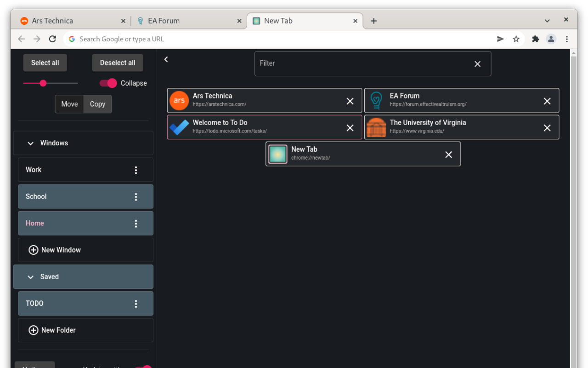Image resolution: width=588 pixels, height=368 pixels.
Task: Select the Work window row
Action: [85, 170]
